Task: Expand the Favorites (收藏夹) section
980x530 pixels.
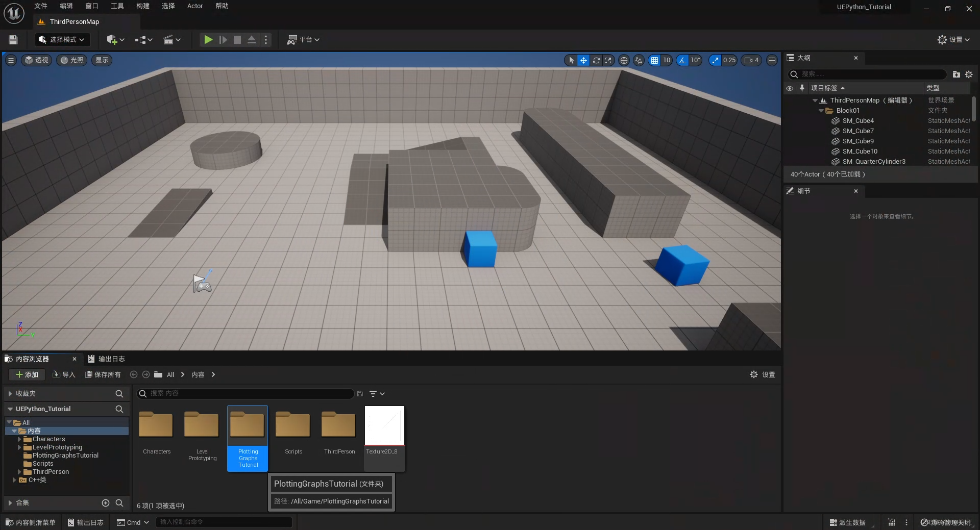Action: (10, 394)
